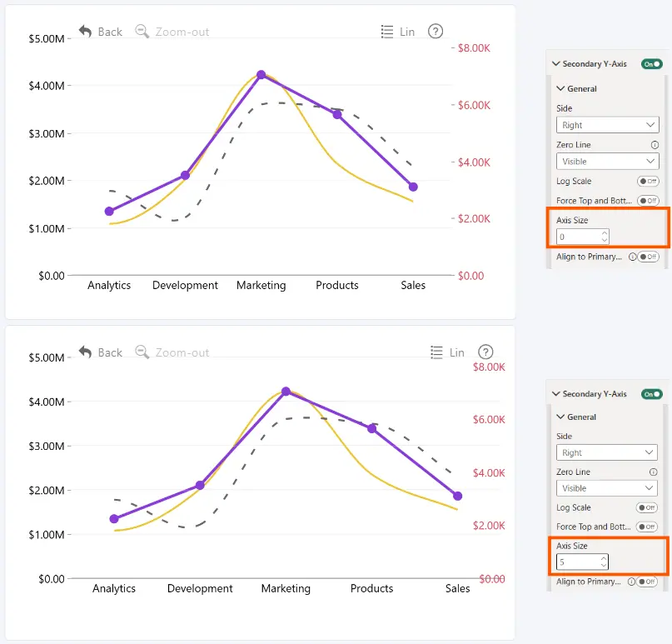Click the Back arrow in the bottom chart

click(x=85, y=352)
